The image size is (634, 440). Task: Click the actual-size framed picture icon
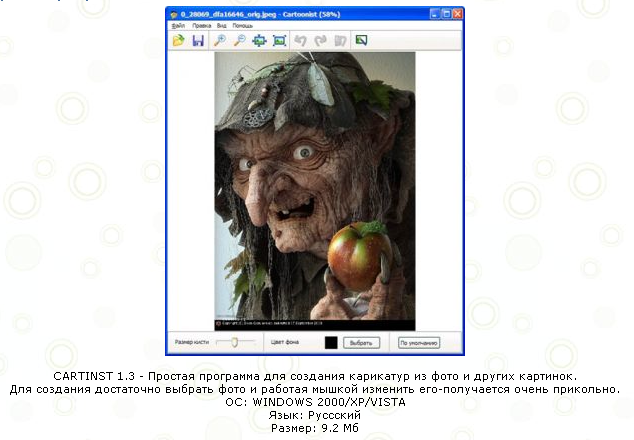279,40
